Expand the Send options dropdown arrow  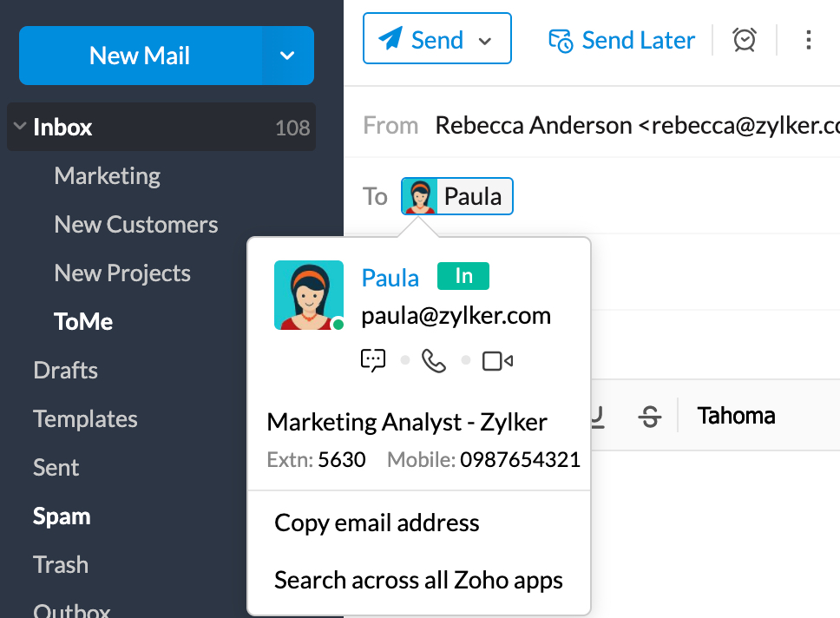(x=486, y=41)
